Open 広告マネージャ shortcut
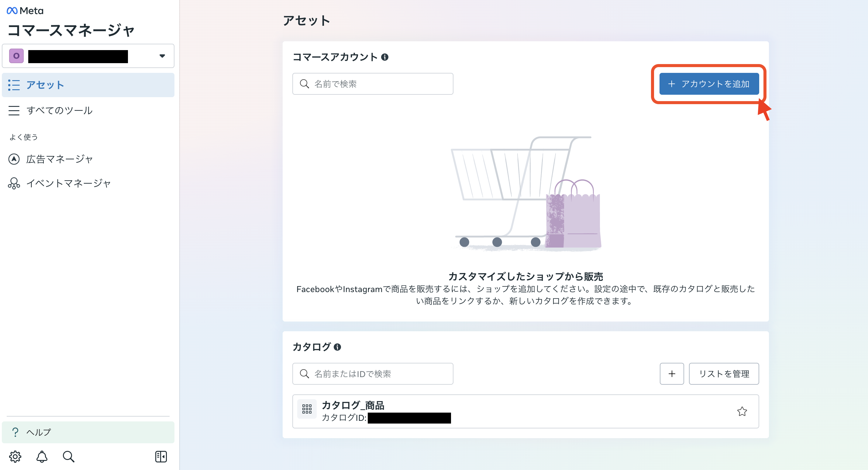This screenshot has height=470, width=868. [59, 159]
